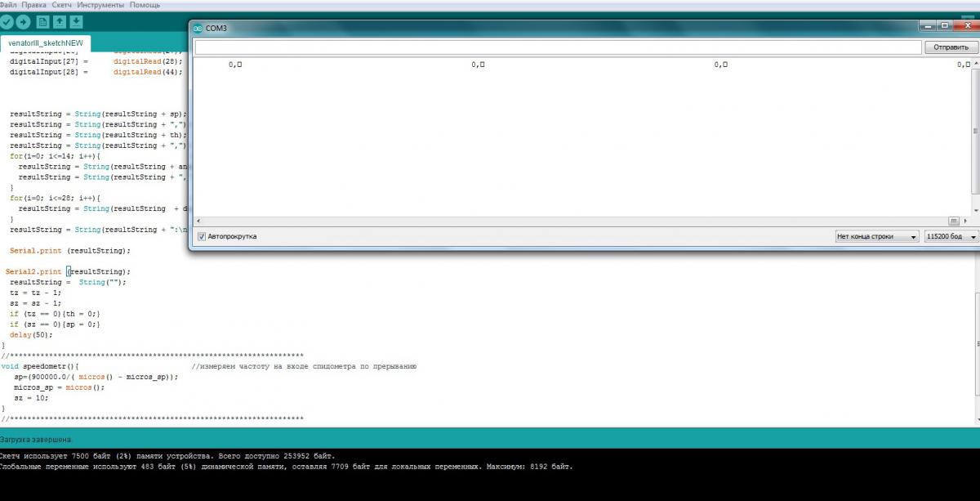The width and height of the screenshot is (980, 501).
Task: Open the Инструменты menu
Action: tap(100, 5)
